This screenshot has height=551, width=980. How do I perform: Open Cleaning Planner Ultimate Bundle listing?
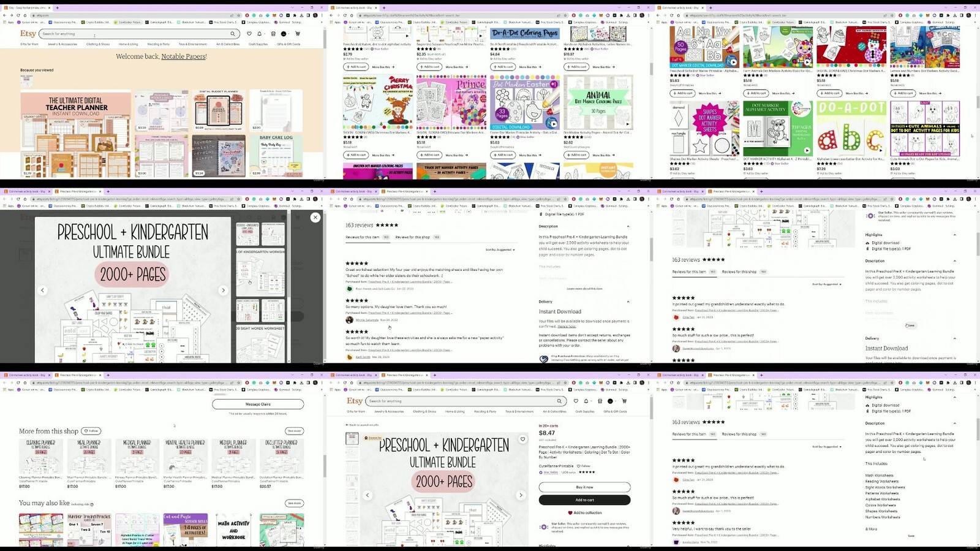(x=40, y=457)
